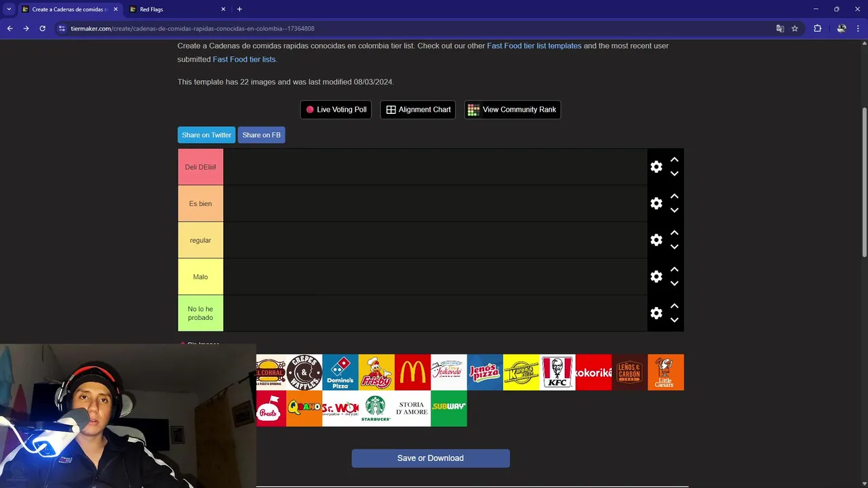The image size is (868, 488).
Task: Share tier list on Twitter
Action: click(x=206, y=135)
